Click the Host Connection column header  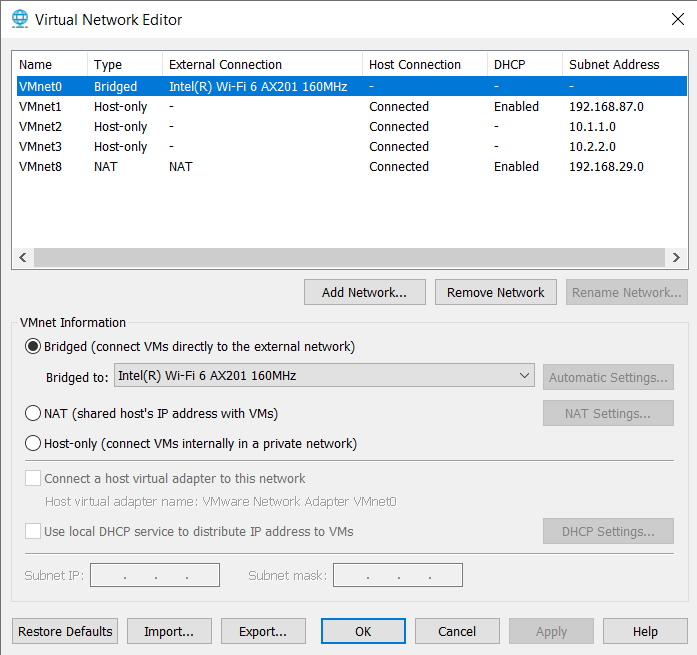pos(425,64)
